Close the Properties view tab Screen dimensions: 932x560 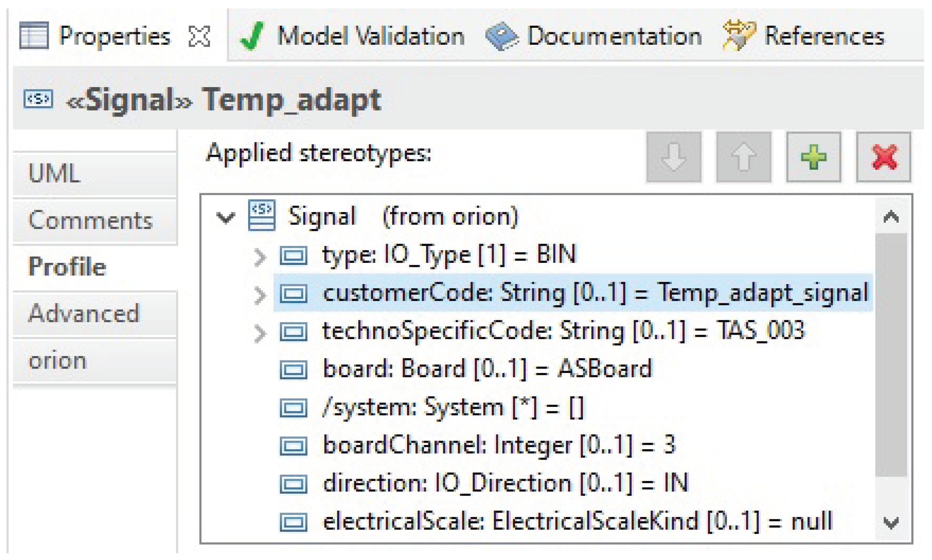click(199, 37)
